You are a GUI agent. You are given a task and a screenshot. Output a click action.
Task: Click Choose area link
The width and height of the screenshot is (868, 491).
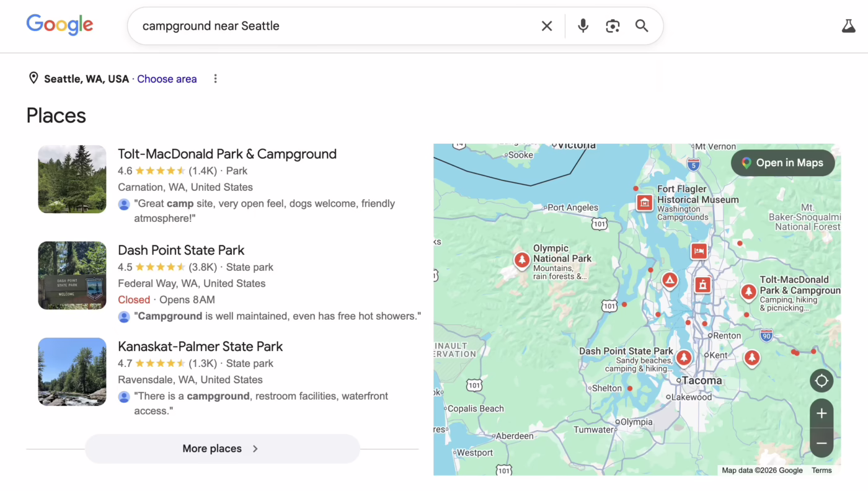click(x=167, y=79)
